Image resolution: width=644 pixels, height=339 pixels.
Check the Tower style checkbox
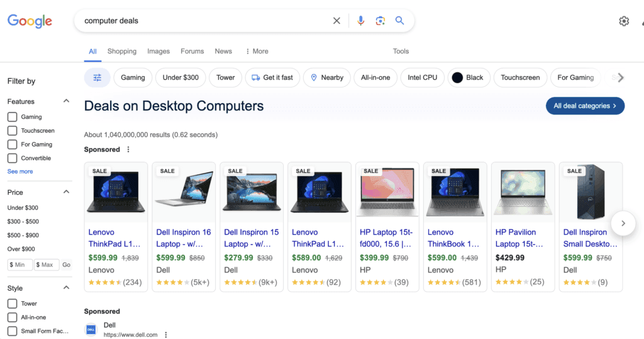pyautogui.click(x=13, y=304)
